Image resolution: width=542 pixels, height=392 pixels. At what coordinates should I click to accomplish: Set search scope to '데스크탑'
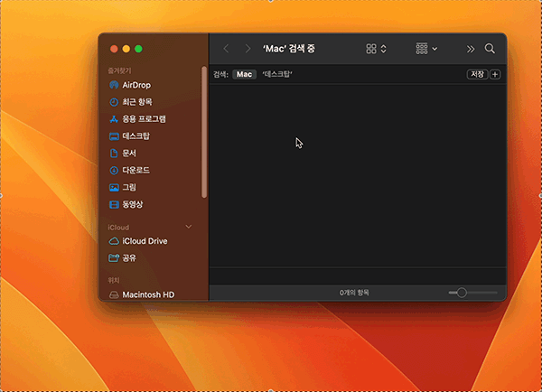277,74
